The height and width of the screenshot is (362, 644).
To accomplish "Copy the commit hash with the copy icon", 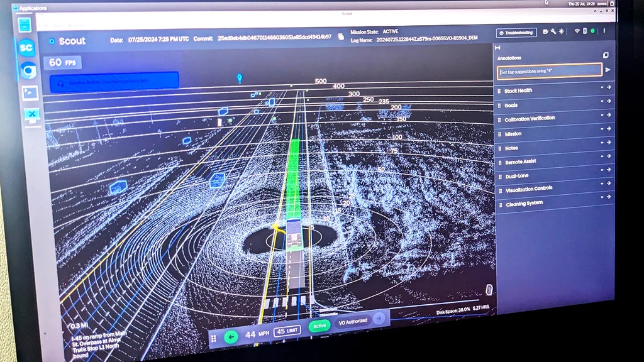I will tap(341, 36).
